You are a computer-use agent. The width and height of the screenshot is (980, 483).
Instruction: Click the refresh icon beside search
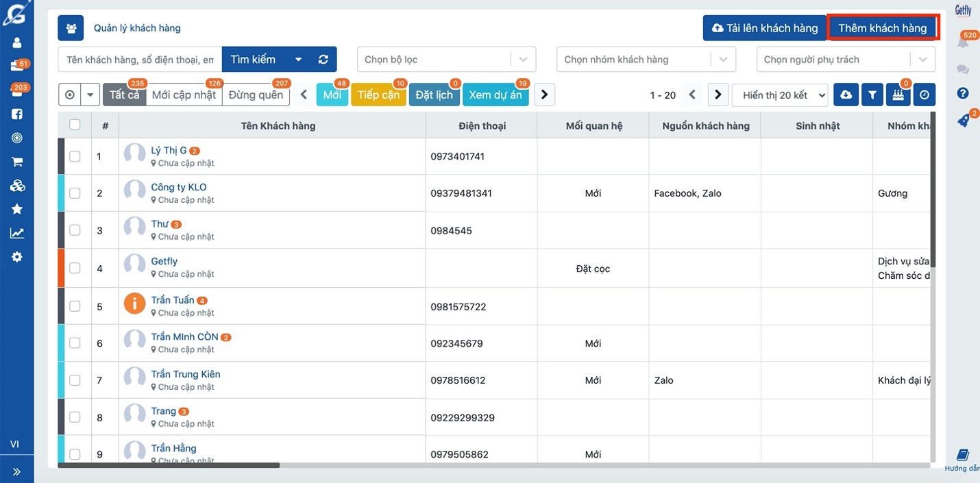pyautogui.click(x=323, y=60)
